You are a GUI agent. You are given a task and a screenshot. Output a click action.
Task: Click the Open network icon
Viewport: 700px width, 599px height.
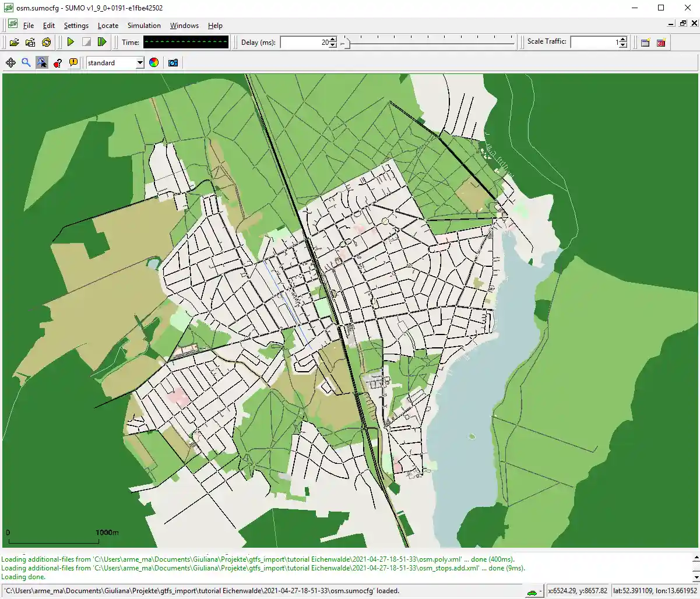pyautogui.click(x=30, y=42)
